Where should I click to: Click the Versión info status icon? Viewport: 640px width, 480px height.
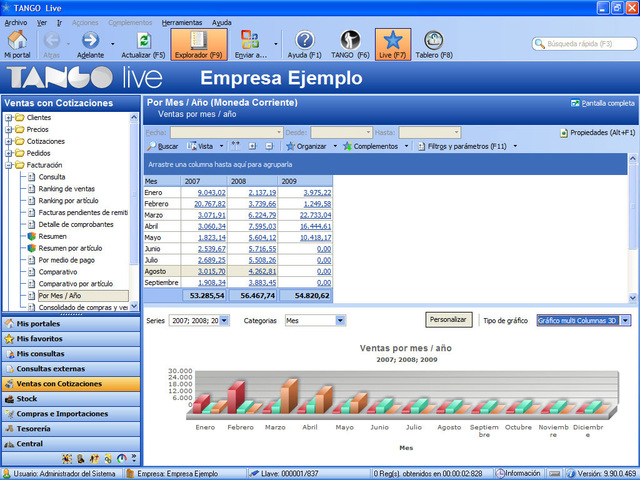(x=570, y=473)
